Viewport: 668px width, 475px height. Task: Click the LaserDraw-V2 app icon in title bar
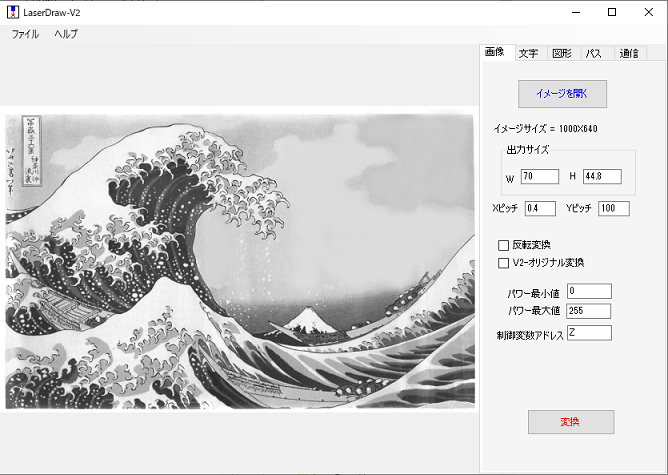tap(12, 12)
